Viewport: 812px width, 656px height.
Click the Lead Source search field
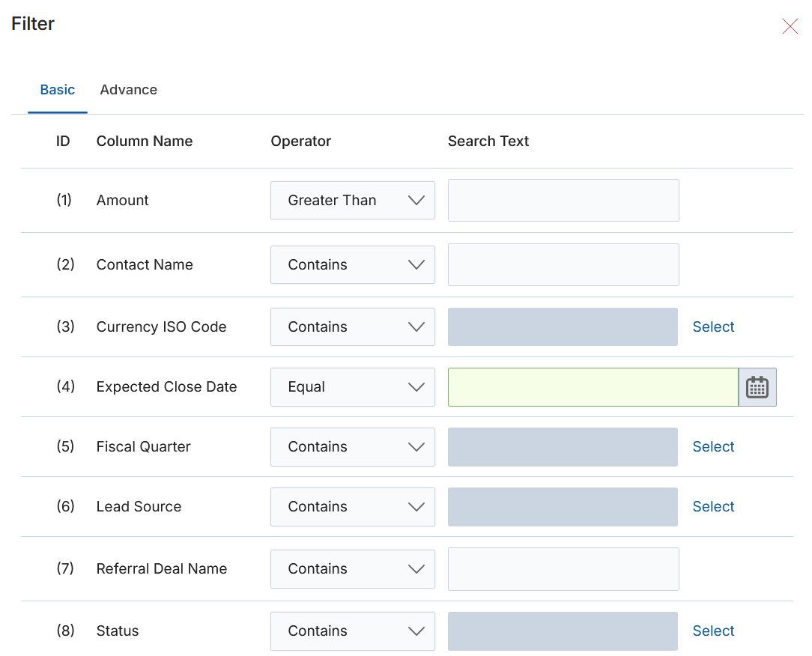tap(563, 507)
